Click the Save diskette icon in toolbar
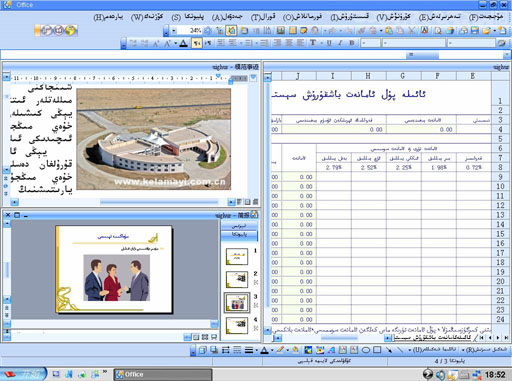This screenshot has width=512, height=381. [x=475, y=31]
